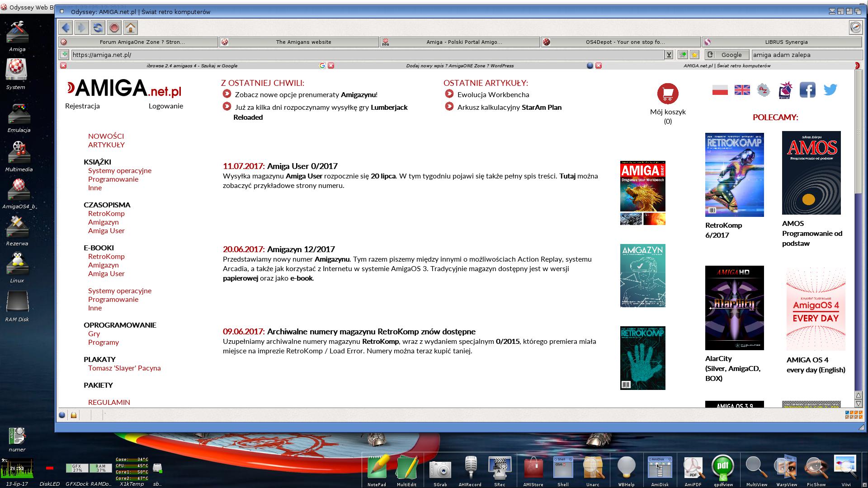The image size is (868, 488).
Task: Switch to the Forum AmigaOne Zone tab
Action: tap(138, 42)
